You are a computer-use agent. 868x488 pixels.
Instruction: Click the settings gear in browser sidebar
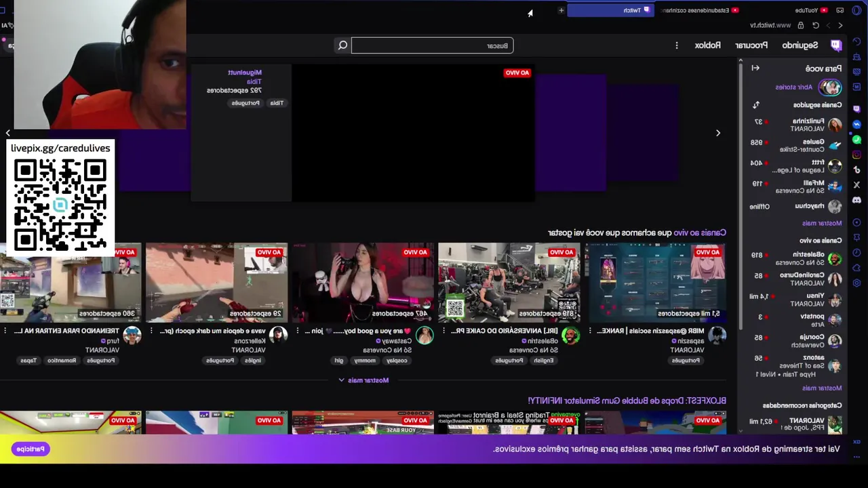click(857, 283)
